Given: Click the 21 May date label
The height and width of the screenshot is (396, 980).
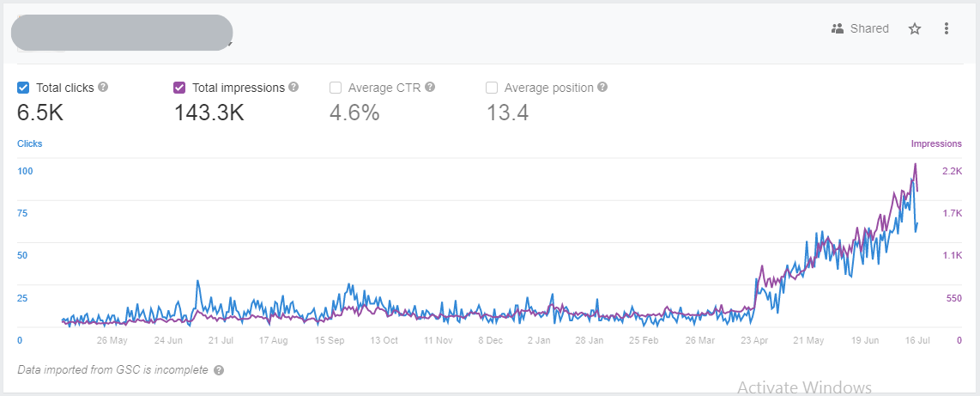Looking at the screenshot, I should click(x=808, y=340).
